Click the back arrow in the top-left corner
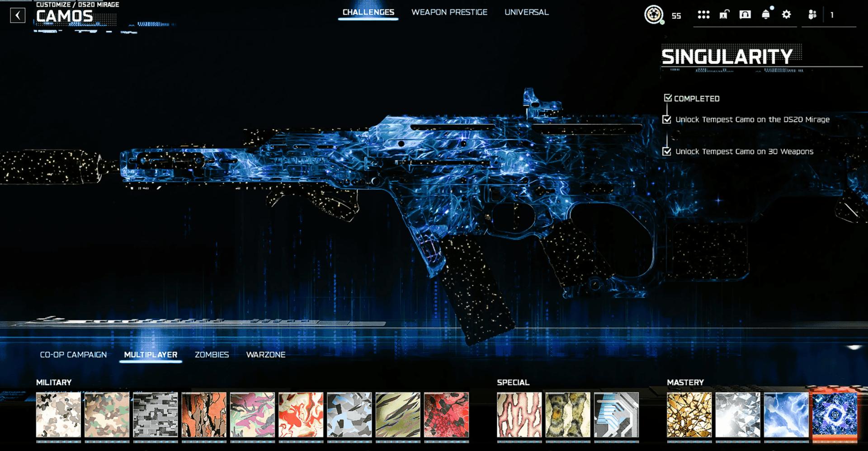868x451 pixels. [18, 15]
